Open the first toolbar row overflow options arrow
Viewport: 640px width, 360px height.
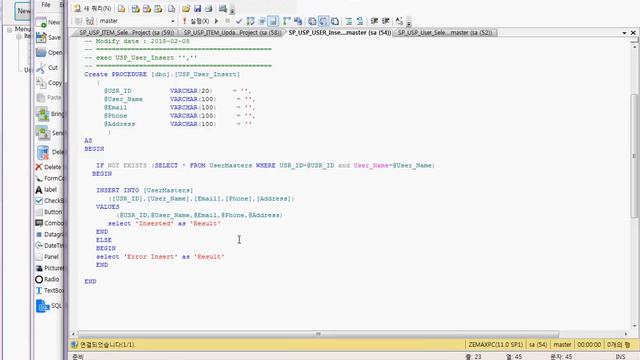232,10
